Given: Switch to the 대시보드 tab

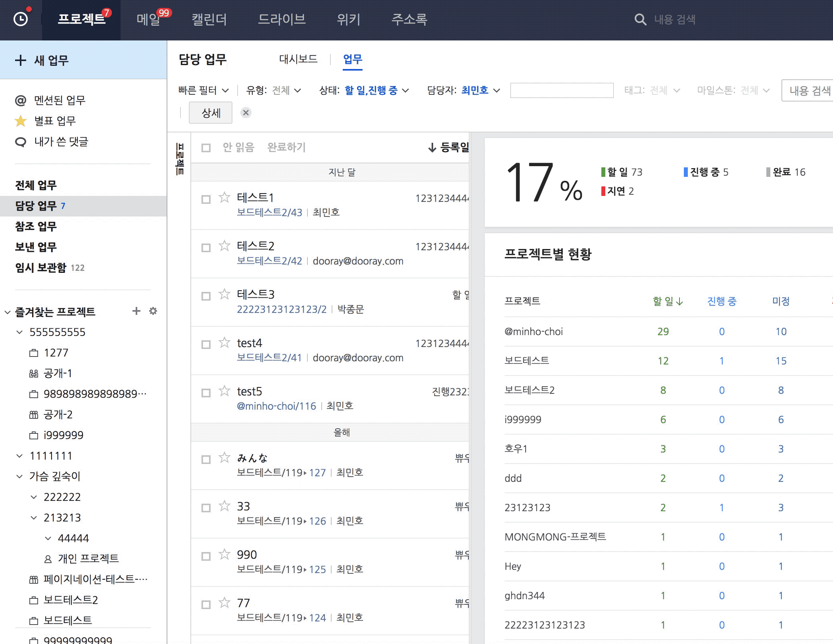Looking at the screenshot, I should [298, 59].
